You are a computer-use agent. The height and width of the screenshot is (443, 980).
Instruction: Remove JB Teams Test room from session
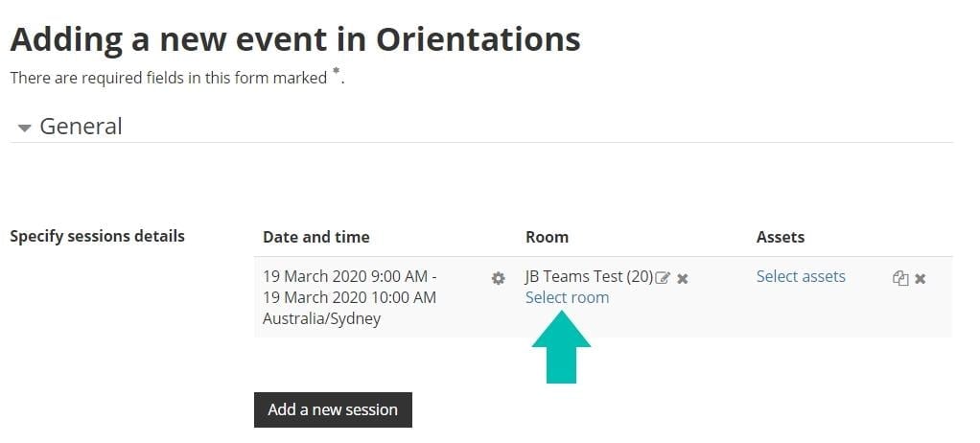(683, 278)
